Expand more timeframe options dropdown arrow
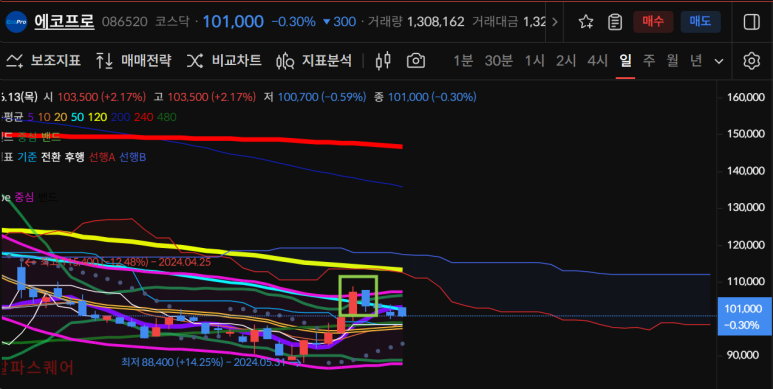Image resolution: width=773 pixels, height=389 pixels. coord(719,61)
